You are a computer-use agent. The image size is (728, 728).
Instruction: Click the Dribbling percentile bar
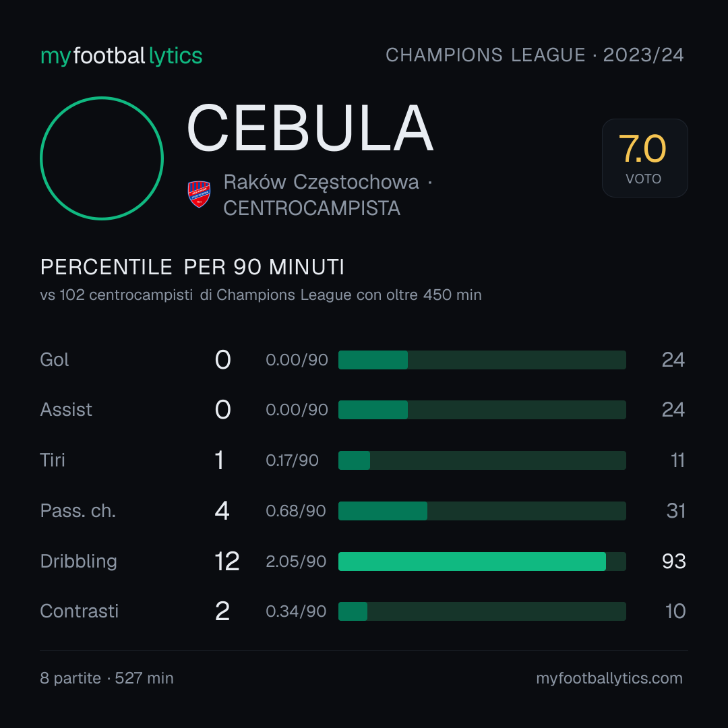click(x=482, y=562)
